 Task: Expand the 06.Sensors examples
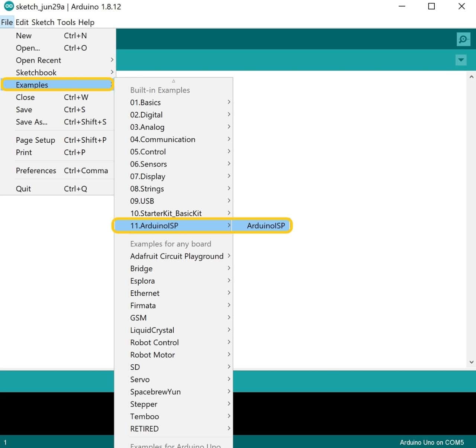pos(174,164)
